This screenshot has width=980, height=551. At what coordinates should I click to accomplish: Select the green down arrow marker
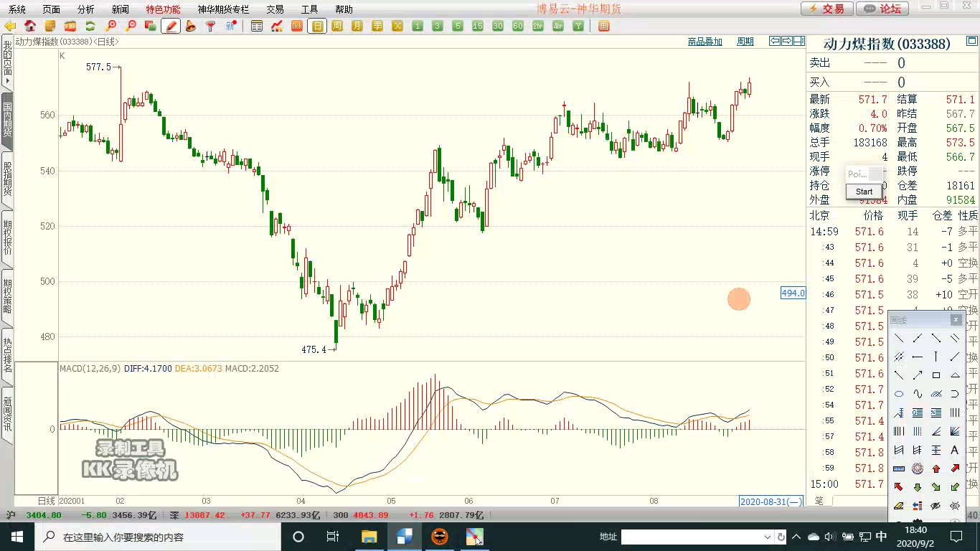[x=918, y=487]
